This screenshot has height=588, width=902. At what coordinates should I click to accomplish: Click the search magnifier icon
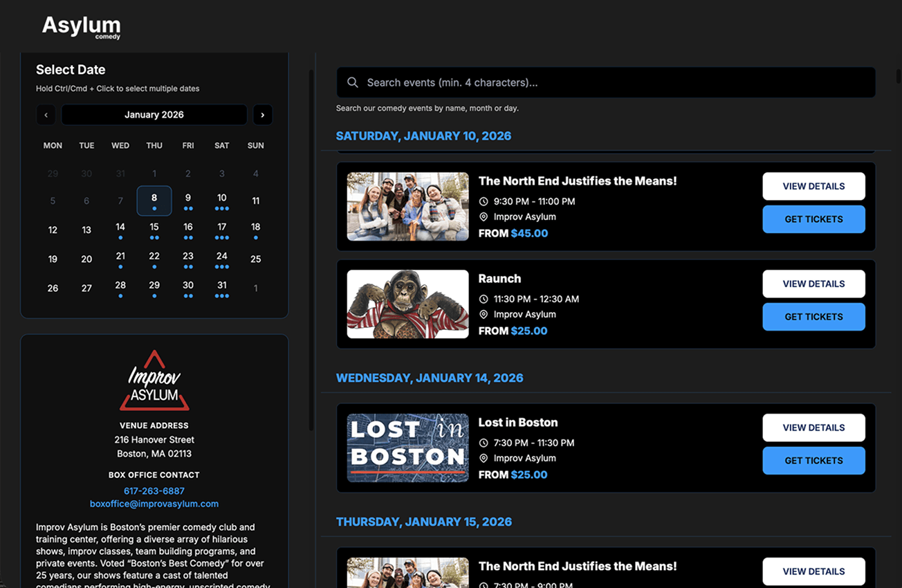point(353,82)
